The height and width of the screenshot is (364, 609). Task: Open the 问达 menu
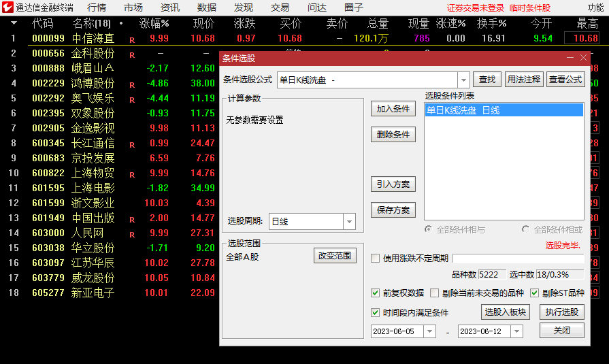317,7
